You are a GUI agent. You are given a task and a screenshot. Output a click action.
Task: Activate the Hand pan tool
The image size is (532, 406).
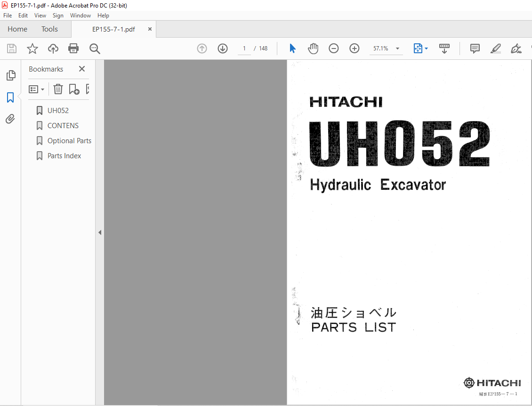pos(313,49)
